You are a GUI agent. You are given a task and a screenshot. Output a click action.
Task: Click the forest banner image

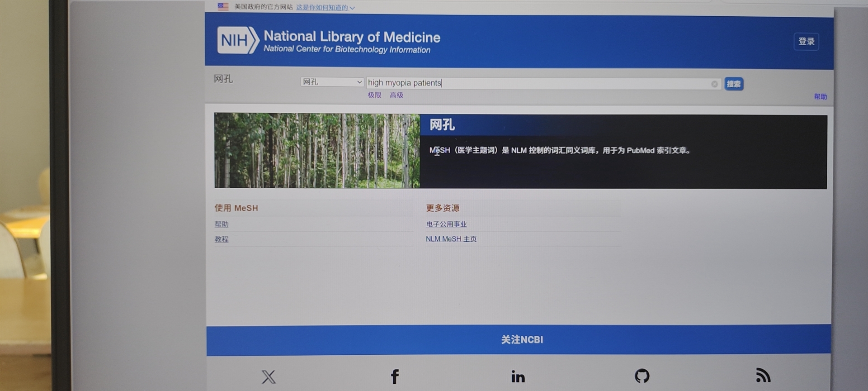pyautogui.click(x=317, y=150)
